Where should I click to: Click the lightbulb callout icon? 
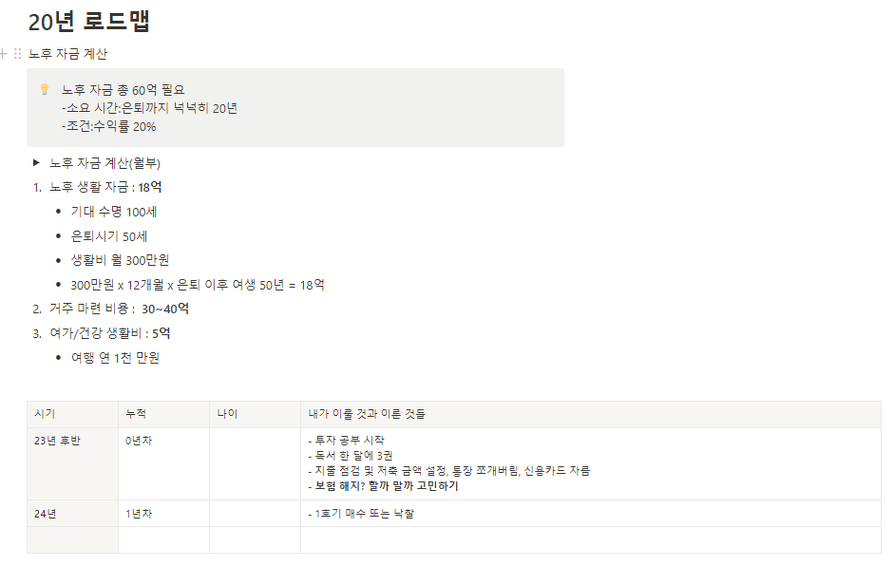45,89
